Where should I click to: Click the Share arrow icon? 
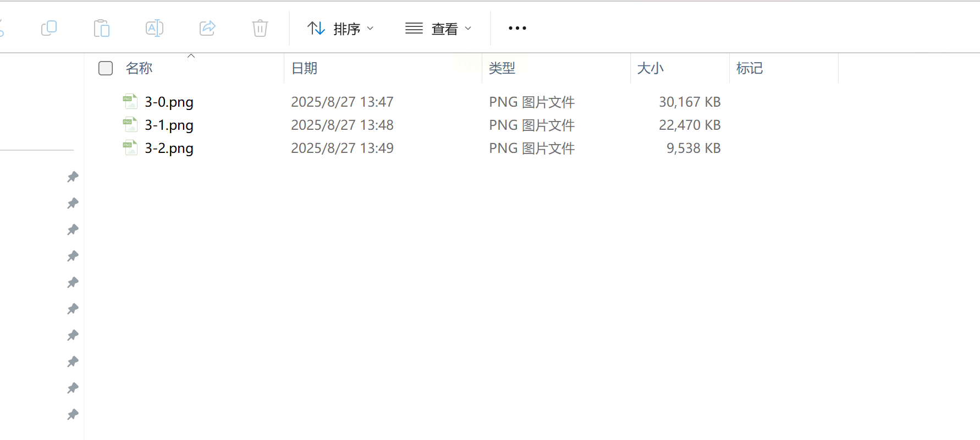pos(207,28)
